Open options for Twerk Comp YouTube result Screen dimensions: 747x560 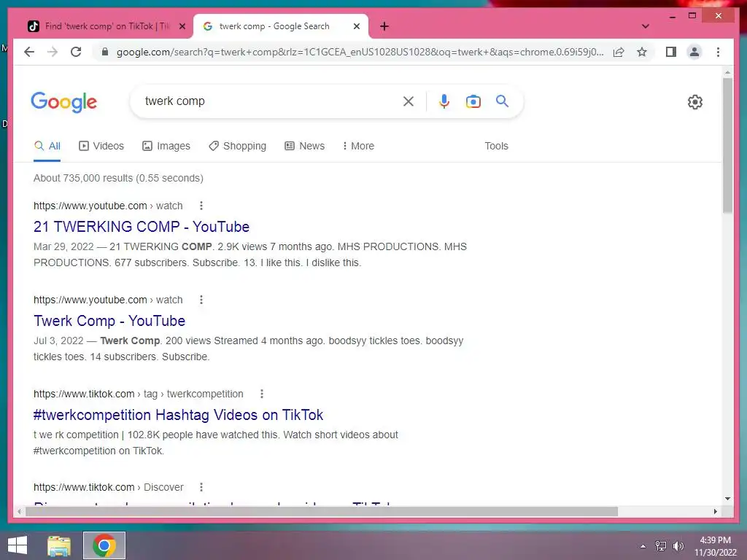coord(201,300)
